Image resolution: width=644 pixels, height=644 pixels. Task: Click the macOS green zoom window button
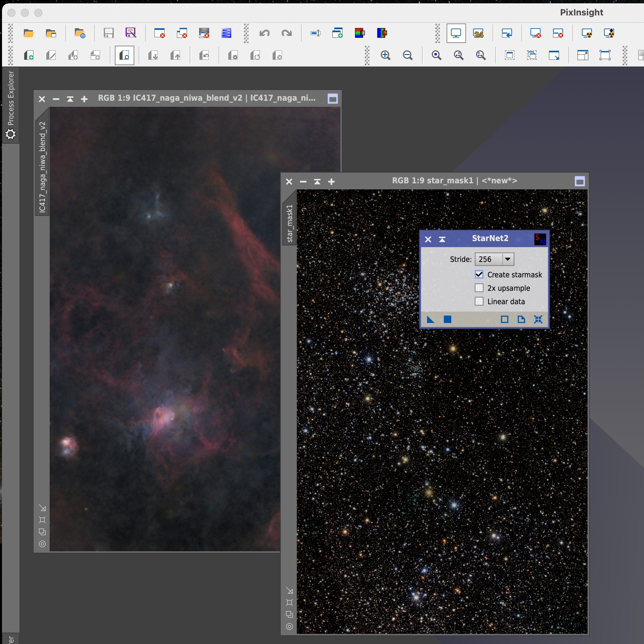coord(39,13)
